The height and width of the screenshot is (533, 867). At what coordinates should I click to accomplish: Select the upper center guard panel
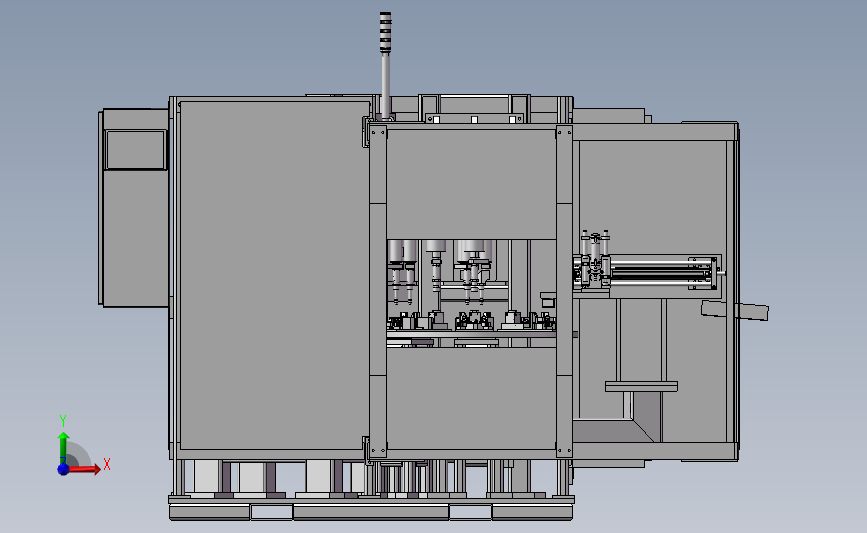click(x=471, y=184)
